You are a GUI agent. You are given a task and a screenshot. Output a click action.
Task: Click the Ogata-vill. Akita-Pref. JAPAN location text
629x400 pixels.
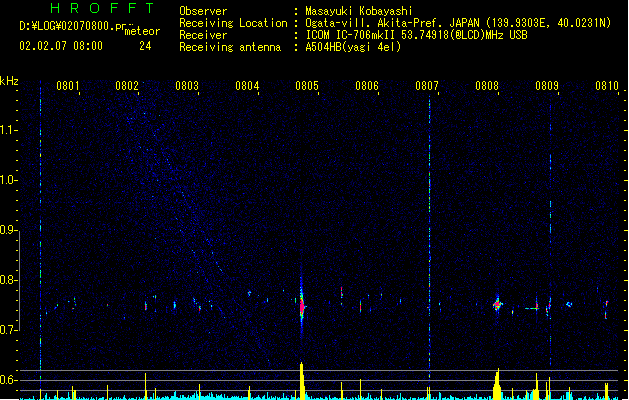click(392, 23)
